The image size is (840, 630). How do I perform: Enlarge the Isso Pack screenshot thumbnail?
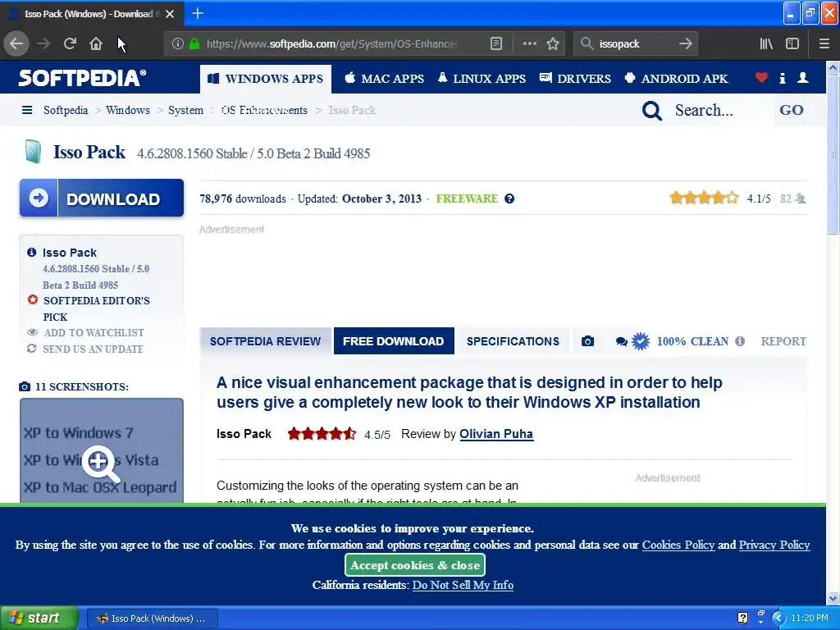[102, 451]
